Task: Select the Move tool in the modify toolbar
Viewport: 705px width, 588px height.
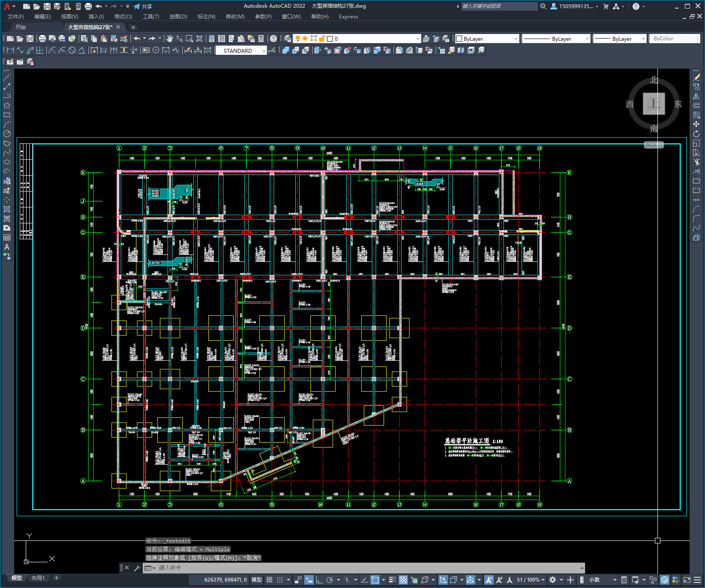Action: (696, 124)
